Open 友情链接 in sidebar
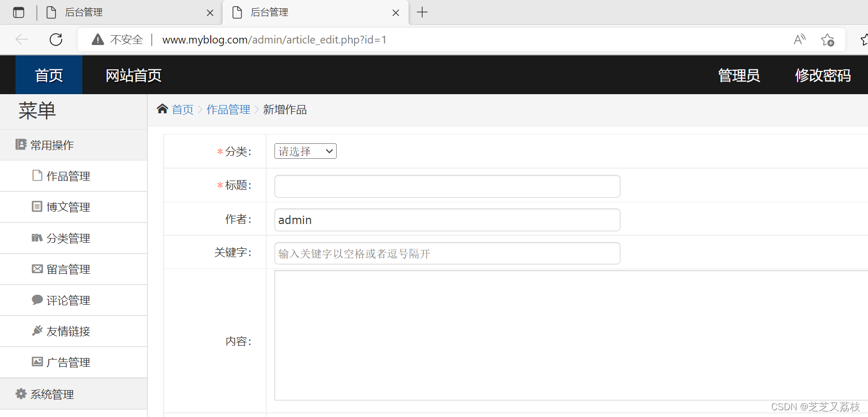The height and width of the screenshot is (417, 868). (x=74, y=331)
